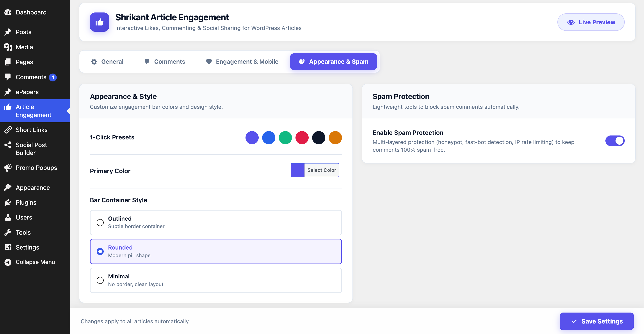Viewport: 644px width, 334px height.
Task: Open Media in sidebar menu
Action: [35, 47]
